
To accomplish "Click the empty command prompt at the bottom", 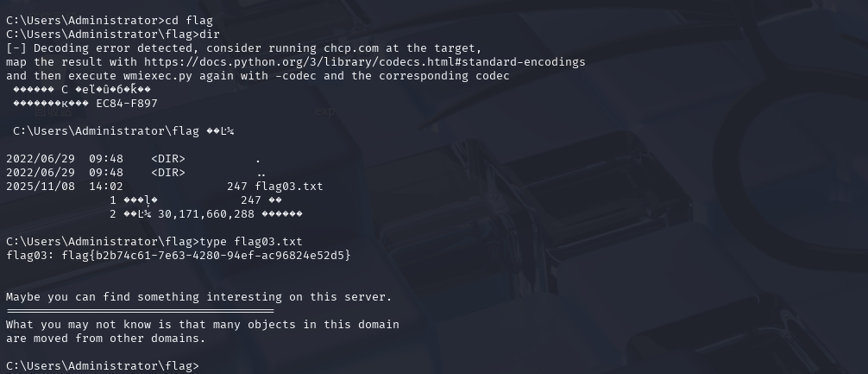I will tap(205, 366).
